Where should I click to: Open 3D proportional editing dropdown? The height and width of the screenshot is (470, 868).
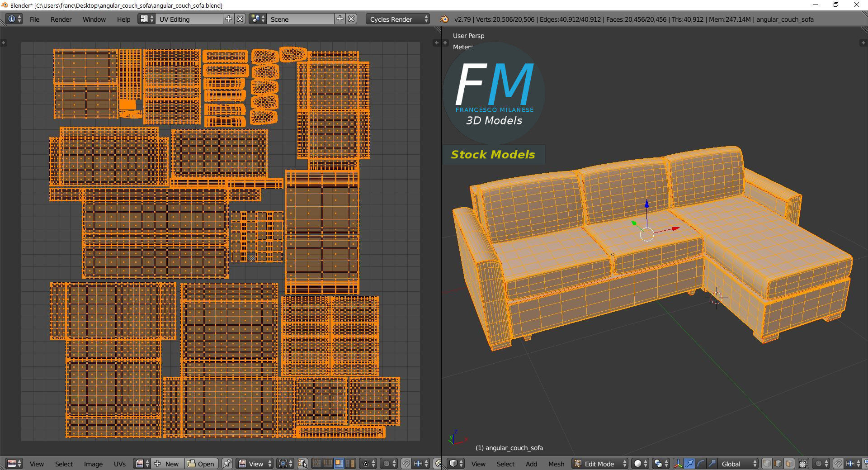coord(821,464)
